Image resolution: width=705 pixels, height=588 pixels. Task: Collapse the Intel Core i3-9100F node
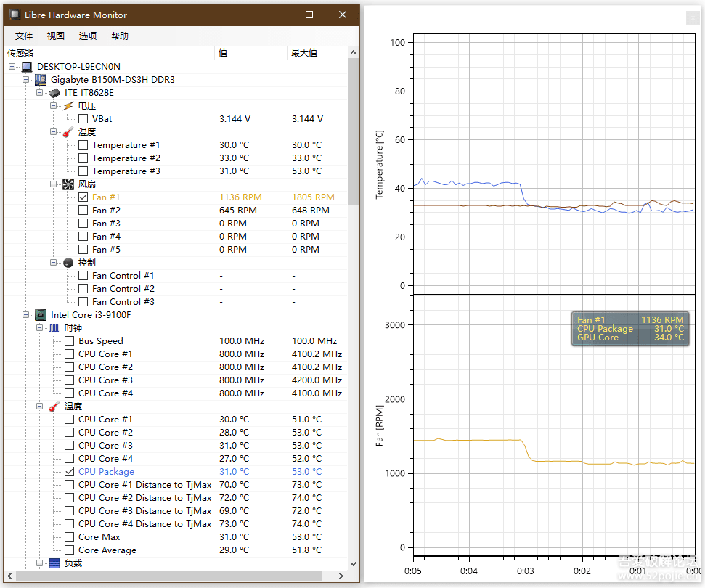click(25, 314)
